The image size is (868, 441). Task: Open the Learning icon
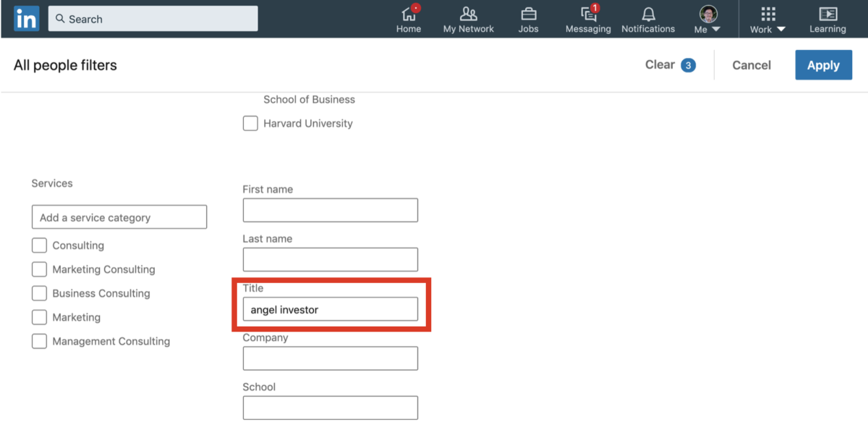[827, 14]
